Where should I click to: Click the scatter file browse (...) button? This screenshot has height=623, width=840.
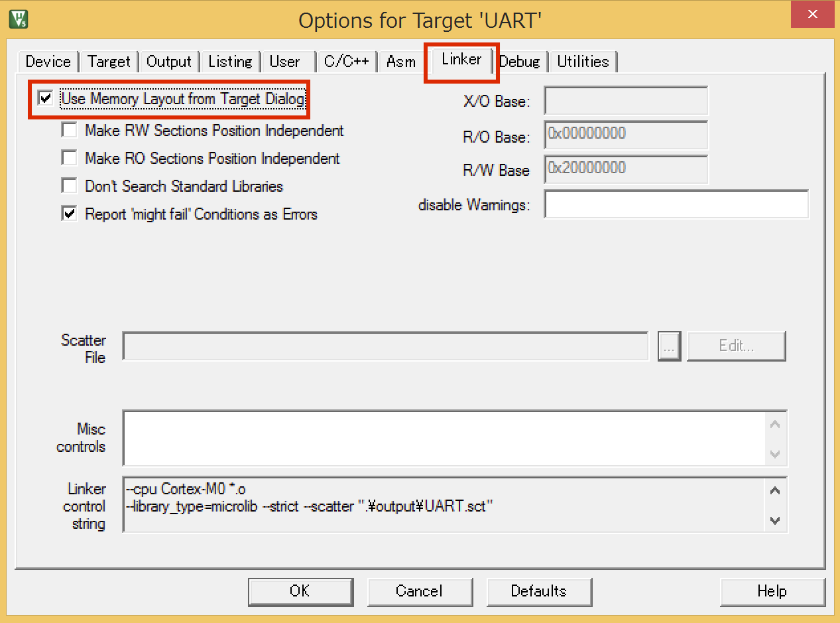669,346
